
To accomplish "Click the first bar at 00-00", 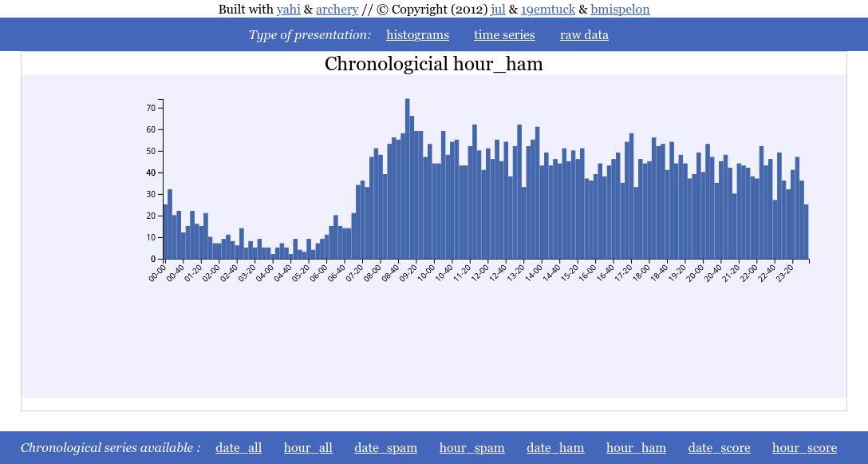I will [165, 232].
